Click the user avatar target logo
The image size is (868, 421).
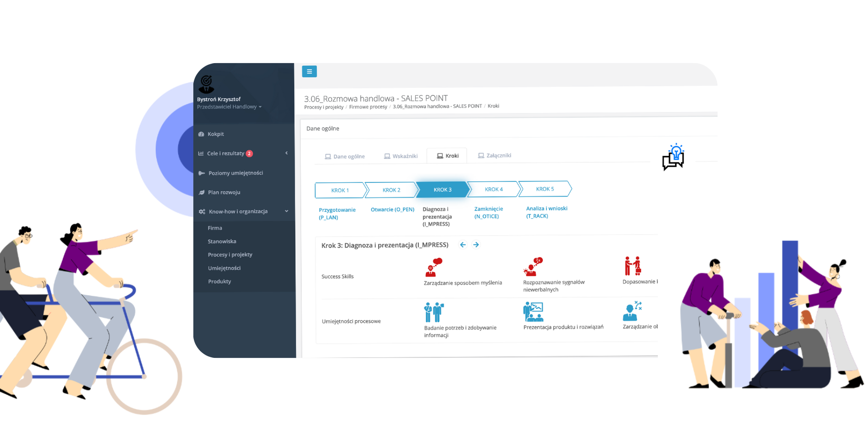point(206,84)
